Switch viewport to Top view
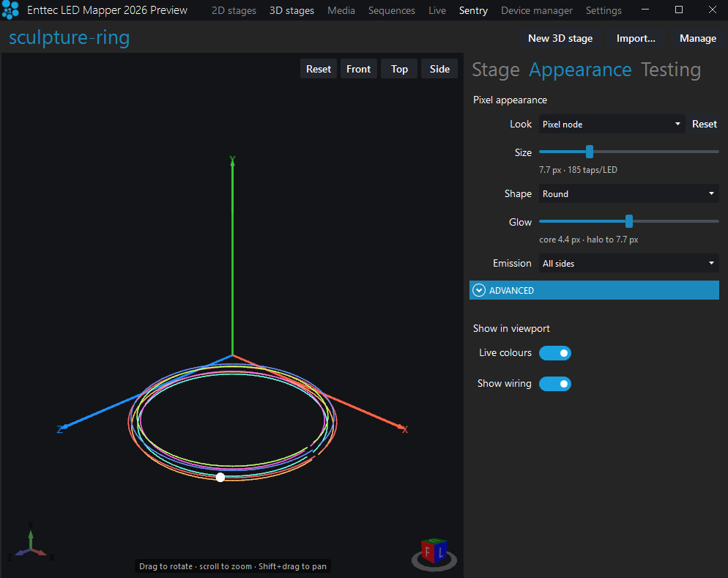This screenshot has height=578, width=728. point(399,69)
